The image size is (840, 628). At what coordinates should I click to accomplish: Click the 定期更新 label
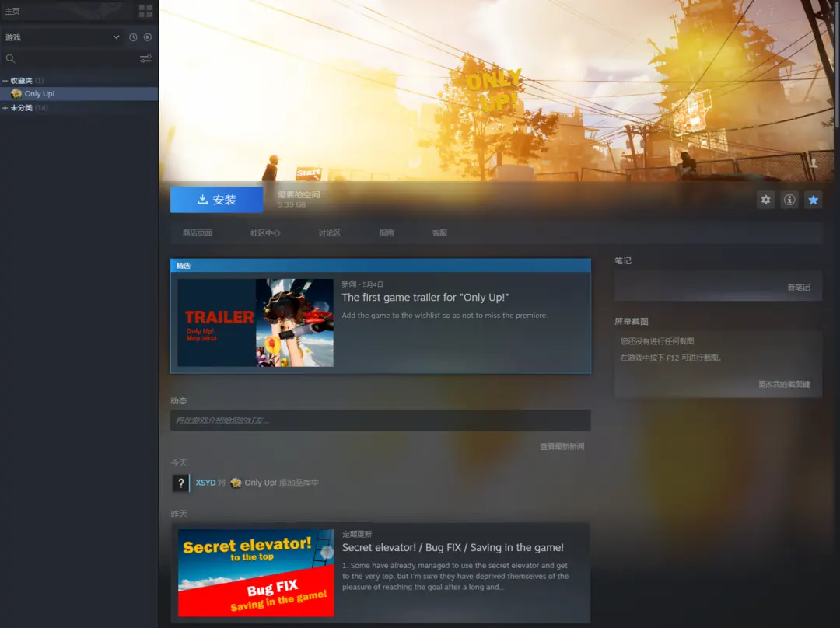(x=357, y=534)
